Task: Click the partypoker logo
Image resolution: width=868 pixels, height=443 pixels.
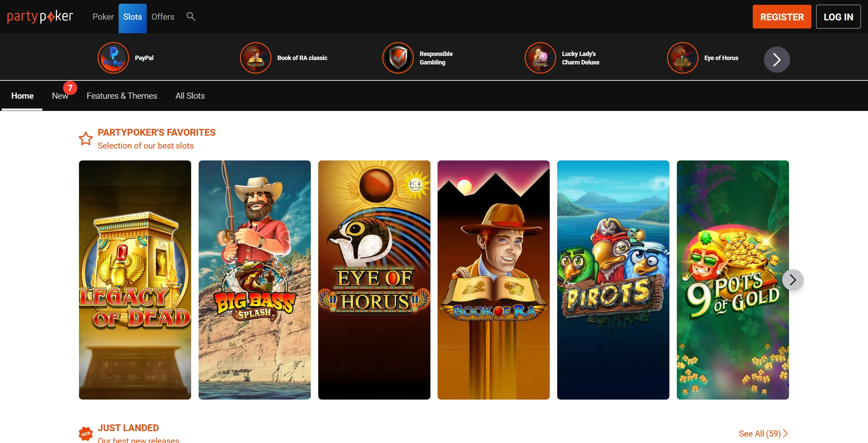Action: pos(40,16)
